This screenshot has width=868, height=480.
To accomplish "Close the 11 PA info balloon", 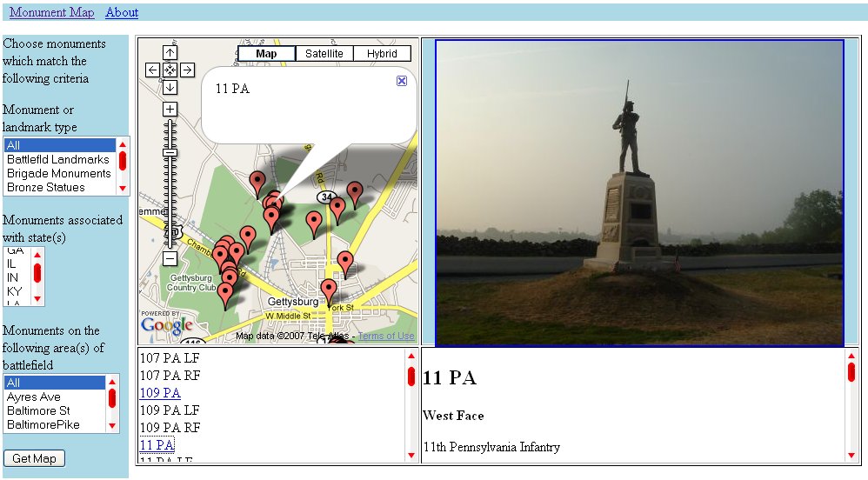I will pyautogui.click(x=402, y=81).
